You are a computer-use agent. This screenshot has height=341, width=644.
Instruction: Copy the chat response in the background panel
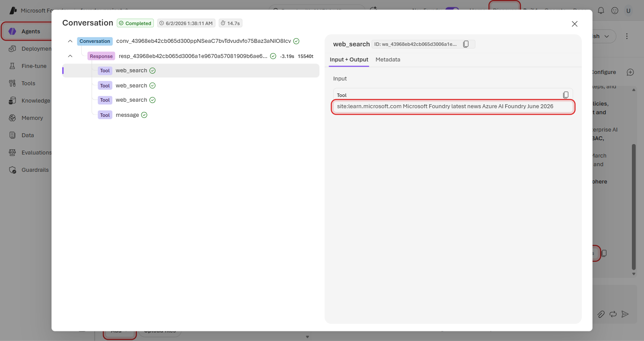coord(604,253)
